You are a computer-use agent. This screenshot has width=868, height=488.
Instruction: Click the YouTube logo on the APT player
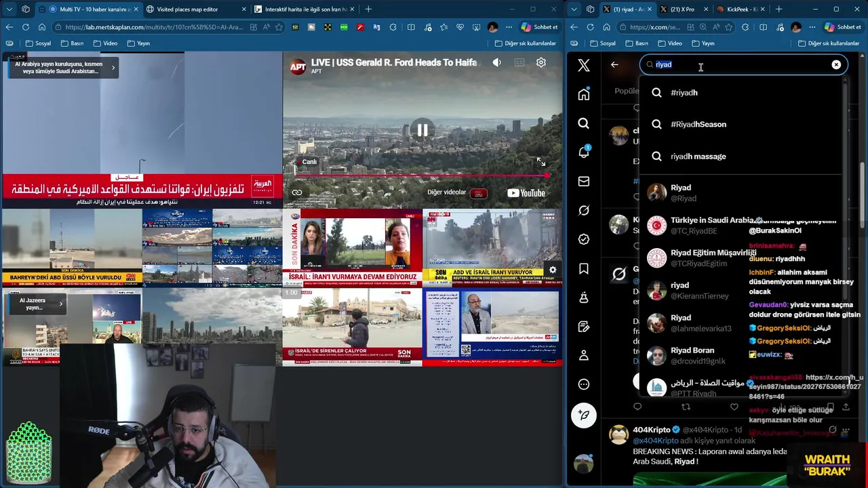526,192
